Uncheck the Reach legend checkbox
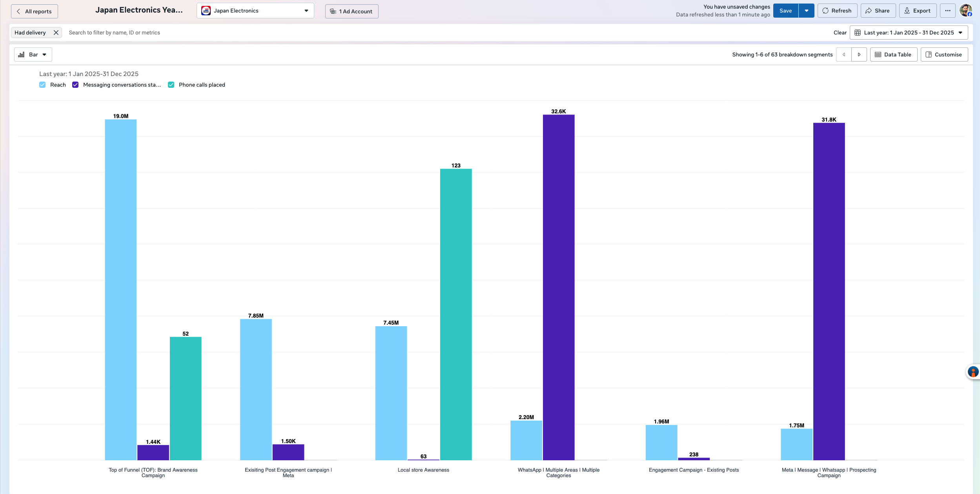The image size is (980, 494). (42, 85)
